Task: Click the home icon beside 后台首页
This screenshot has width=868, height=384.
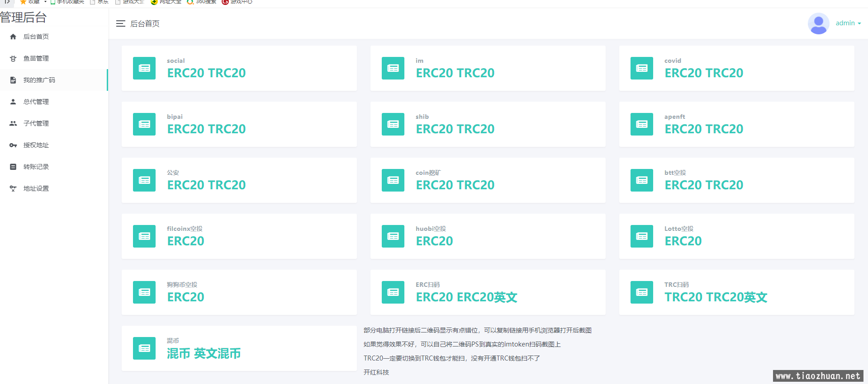Action: pos(13,37)
